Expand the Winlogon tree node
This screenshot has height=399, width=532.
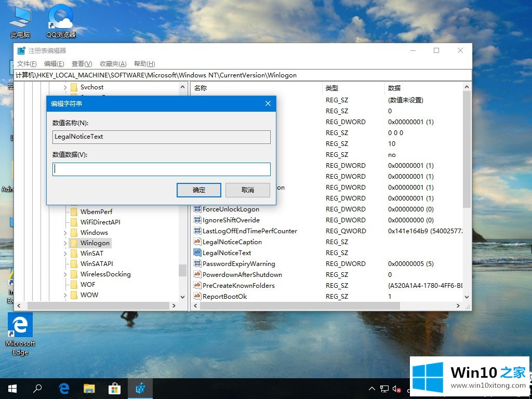(65, 243)
